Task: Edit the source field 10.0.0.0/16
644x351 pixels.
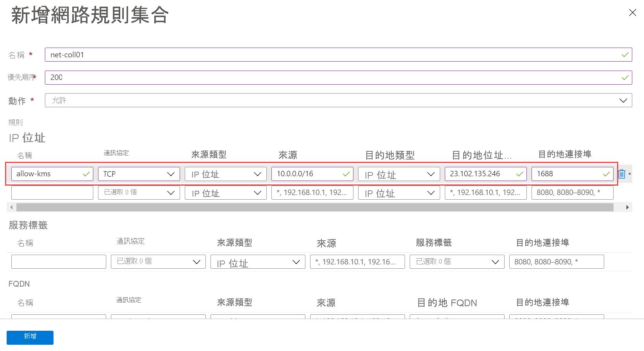Action: [x=312, y=174]
